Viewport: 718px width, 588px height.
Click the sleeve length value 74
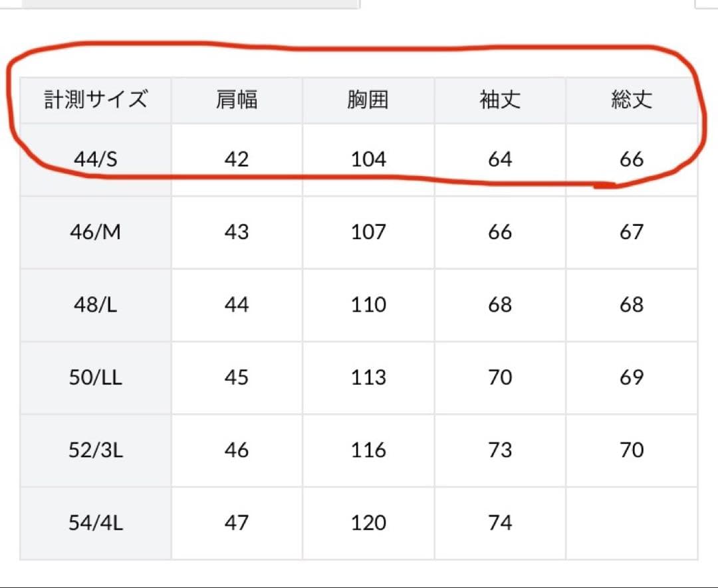[500, 523]
